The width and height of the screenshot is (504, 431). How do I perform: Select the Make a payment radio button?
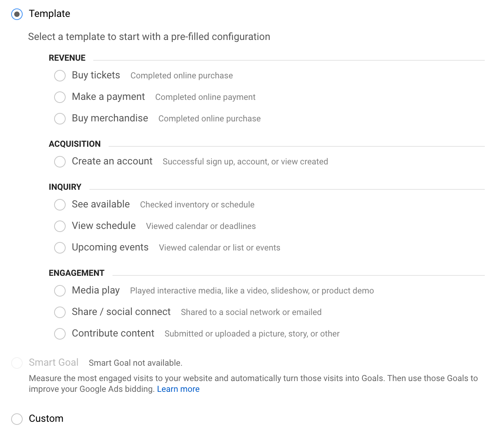pos(60,97)
